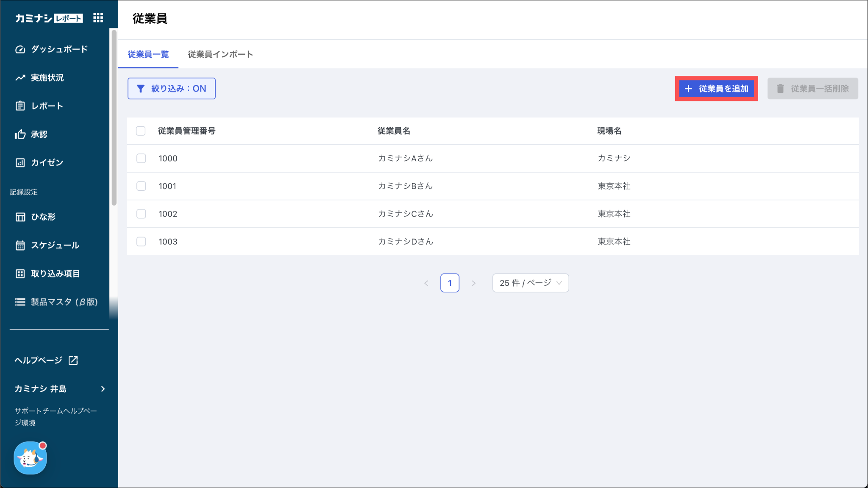The width and height of the screenshot is (868, 488).
Task: Open スケジュール calendar icon
Action: pyautogui.click(x=20, y=245)
